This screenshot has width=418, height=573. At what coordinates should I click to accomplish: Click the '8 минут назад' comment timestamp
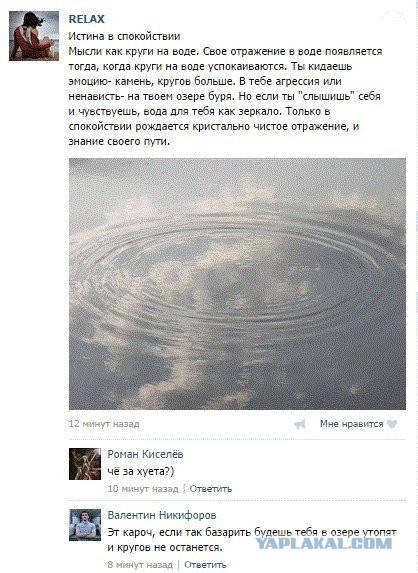coord(140,565)
